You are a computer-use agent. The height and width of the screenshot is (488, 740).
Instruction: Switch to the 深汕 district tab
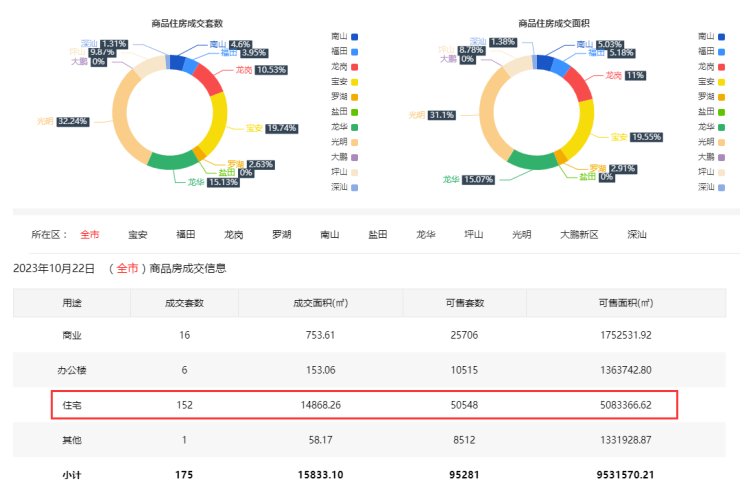tap(636, 234)
